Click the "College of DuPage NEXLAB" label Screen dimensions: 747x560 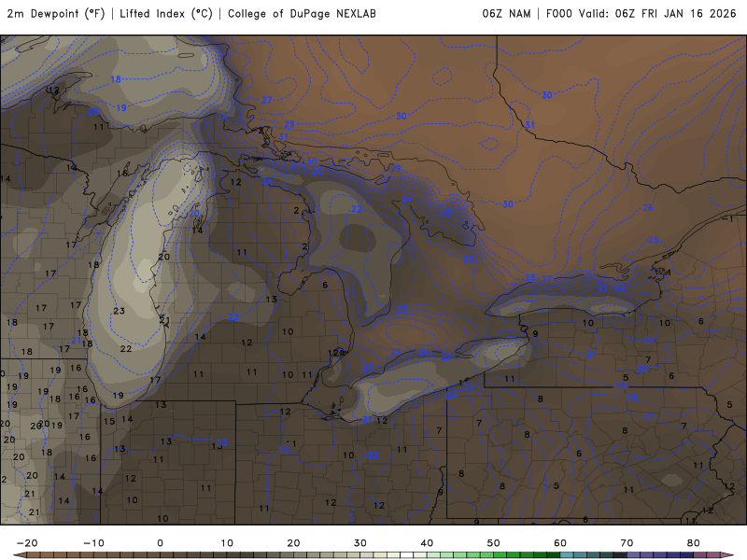coord(302,14)
